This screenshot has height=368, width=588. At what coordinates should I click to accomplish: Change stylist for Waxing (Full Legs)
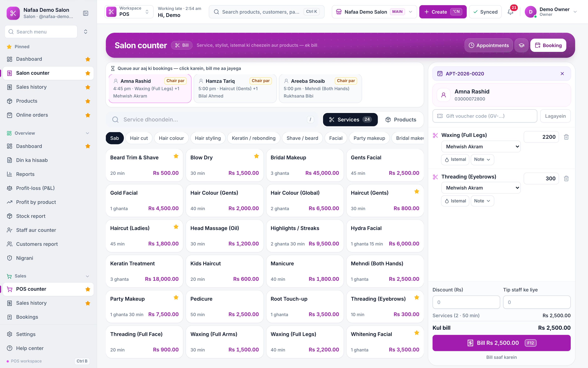[x=481, y=146]
